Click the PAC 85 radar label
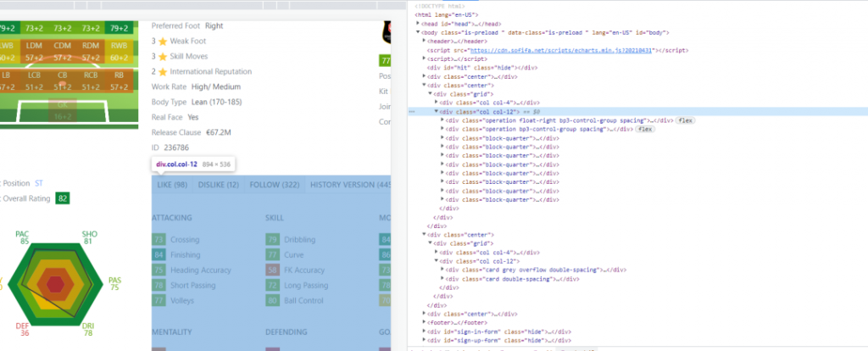This screenshot has width=868, height=351. pos(22,238)
